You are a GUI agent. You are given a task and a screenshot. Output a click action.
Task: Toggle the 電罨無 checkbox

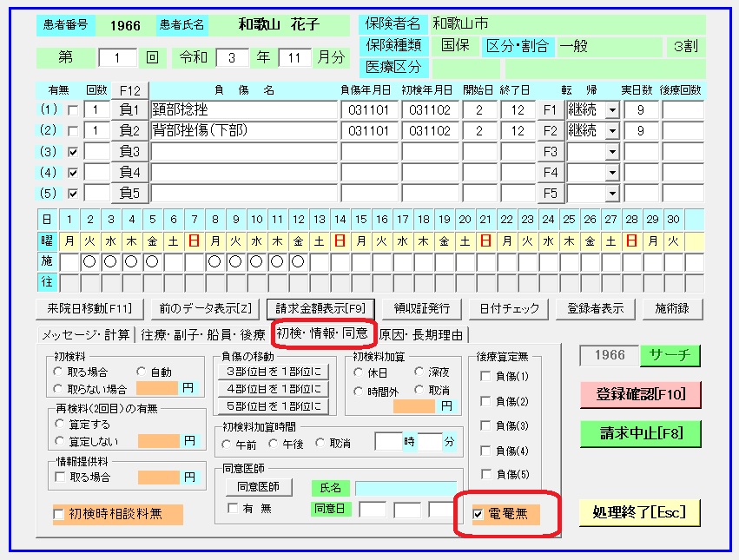pyautogui.click(x=478, y=514)
